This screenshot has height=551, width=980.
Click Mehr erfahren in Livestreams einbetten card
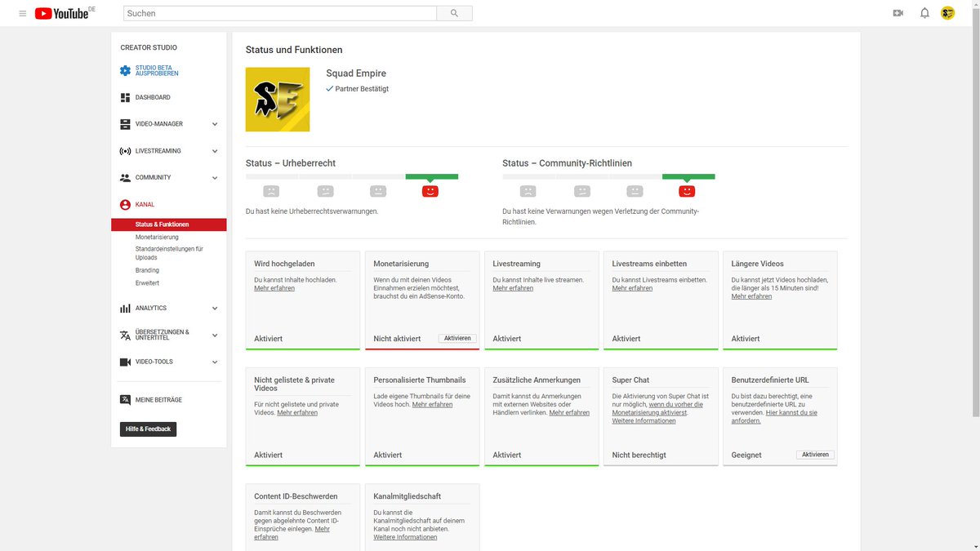pos(632,288)
